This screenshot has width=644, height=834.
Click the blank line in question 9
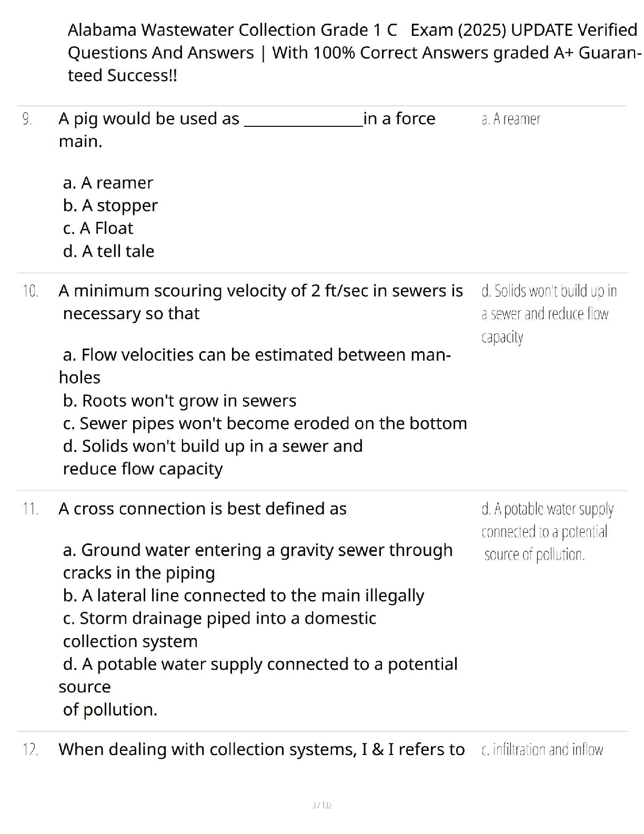(x=304, y=121)
